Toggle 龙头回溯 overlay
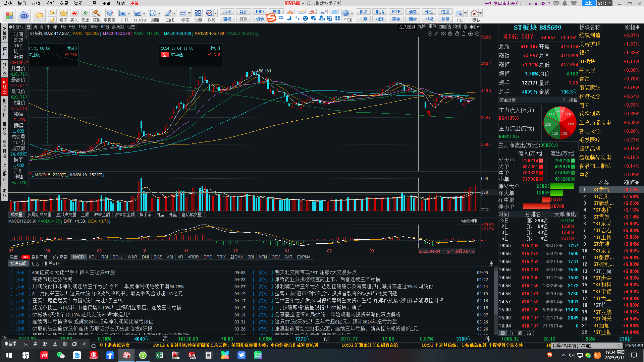Screen dimensions: 644x362 407,27
